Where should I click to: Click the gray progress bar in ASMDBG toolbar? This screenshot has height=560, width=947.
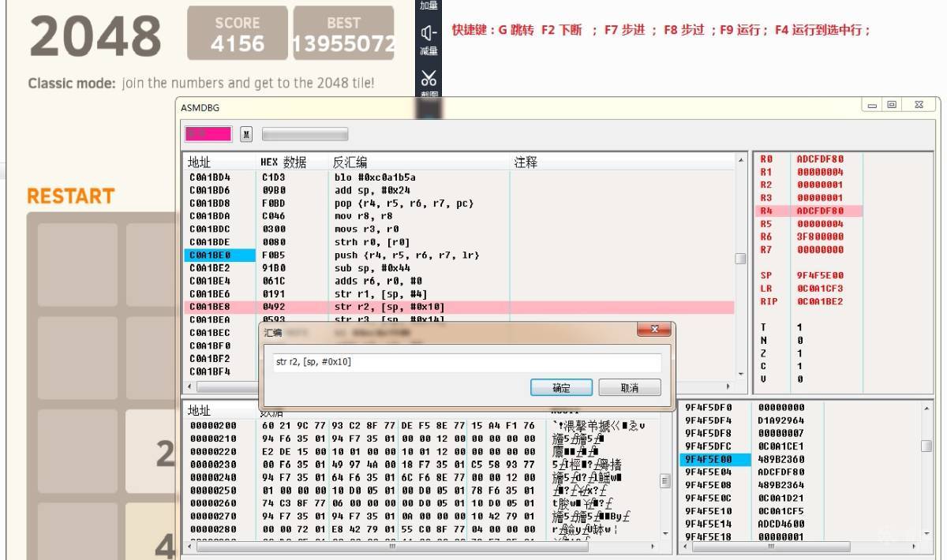click(305, 133)
